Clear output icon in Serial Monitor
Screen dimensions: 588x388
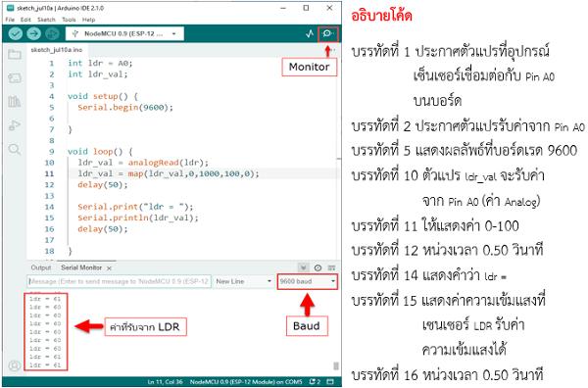(331, 267)
